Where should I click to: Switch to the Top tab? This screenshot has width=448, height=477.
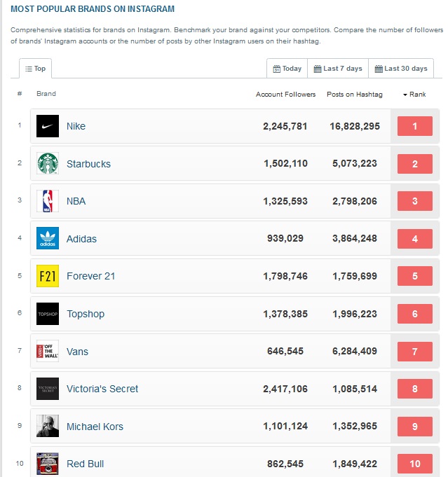point(35,69)
